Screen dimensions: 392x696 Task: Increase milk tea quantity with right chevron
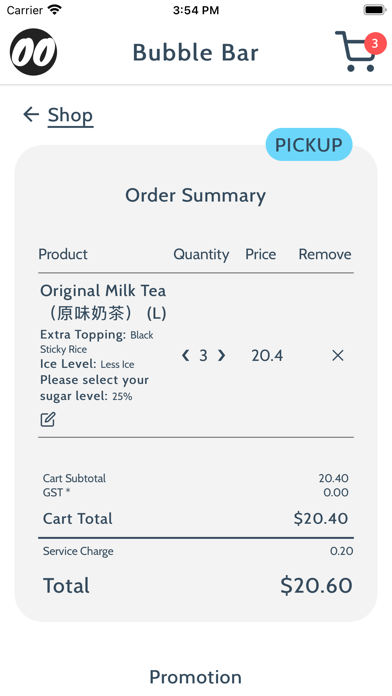pyautogui.click(x=221, y=356)
